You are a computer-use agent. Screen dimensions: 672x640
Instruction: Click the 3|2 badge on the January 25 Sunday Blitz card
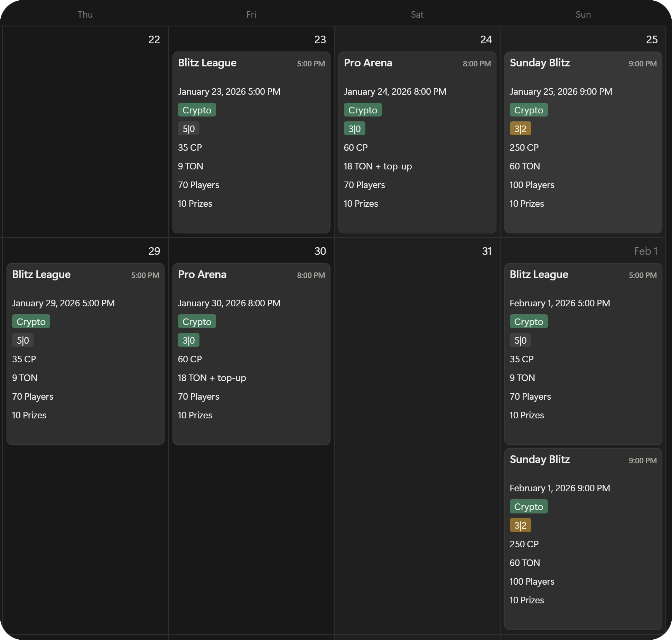tap(520, 129)
